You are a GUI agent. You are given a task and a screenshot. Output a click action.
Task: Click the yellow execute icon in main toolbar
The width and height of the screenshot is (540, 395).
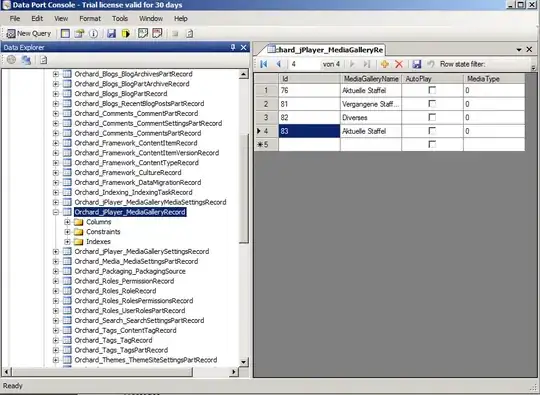126,33
